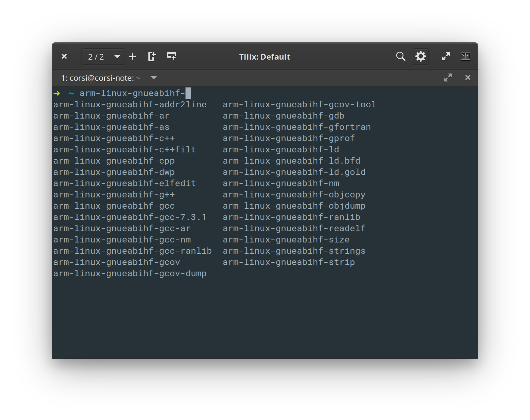Image resolution: width=530 pixels, height=420 pixels.
Task: Click arm-linux-gnueabihf-ld.bfd completion entry
Action: click(x=291, y=161)
